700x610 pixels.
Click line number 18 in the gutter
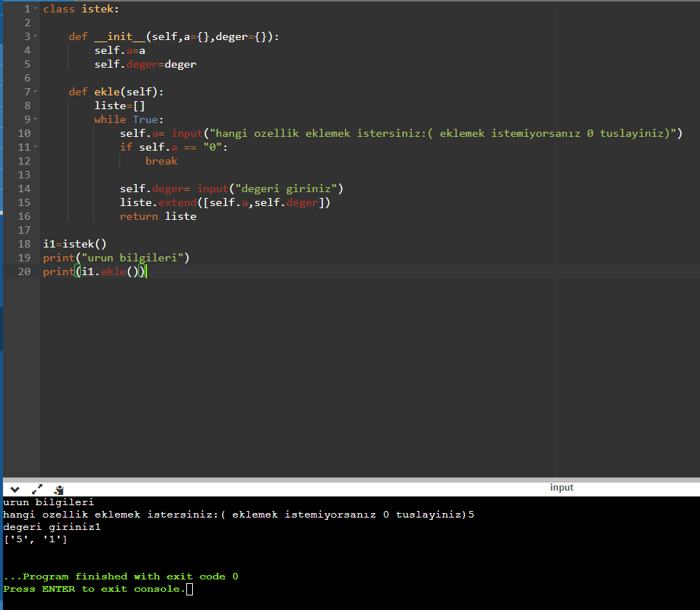24,244
